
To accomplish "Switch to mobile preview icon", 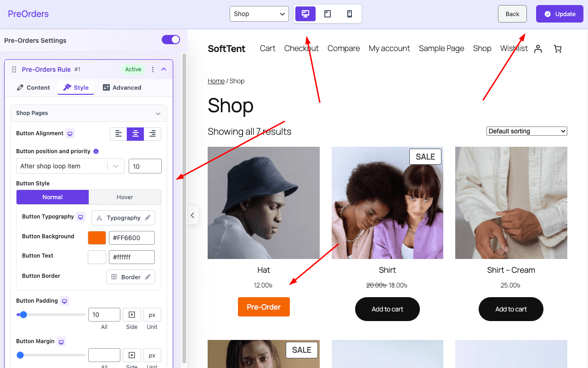I will point(350,14).
